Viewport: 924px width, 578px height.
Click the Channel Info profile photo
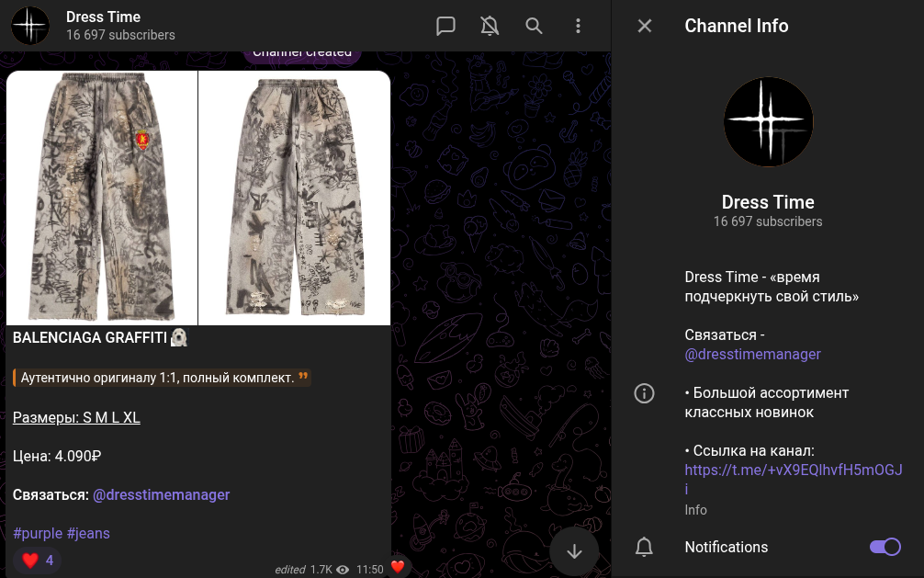tap(768, 121)
